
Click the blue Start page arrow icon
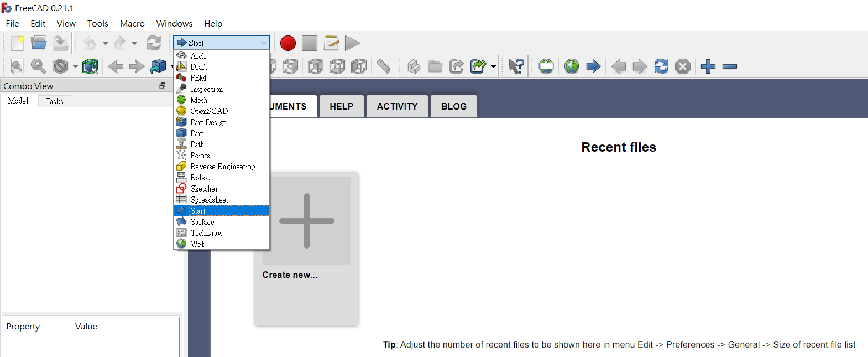593,66
